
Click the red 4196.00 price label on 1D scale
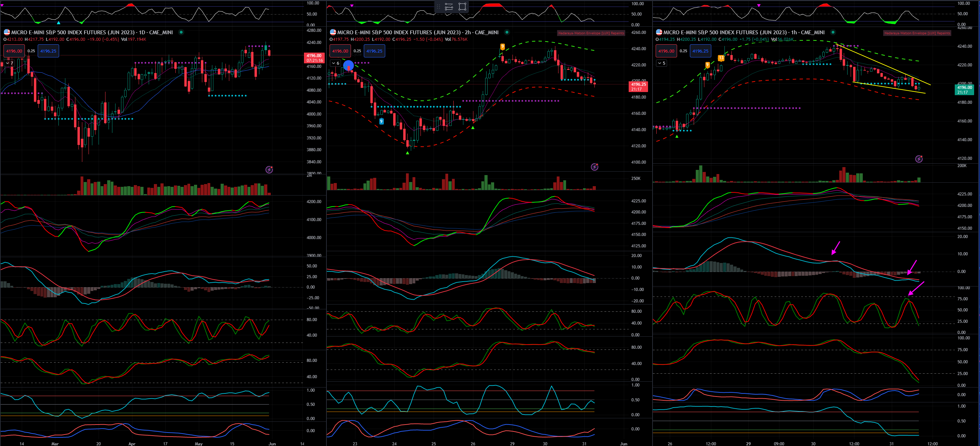point(314,56)
